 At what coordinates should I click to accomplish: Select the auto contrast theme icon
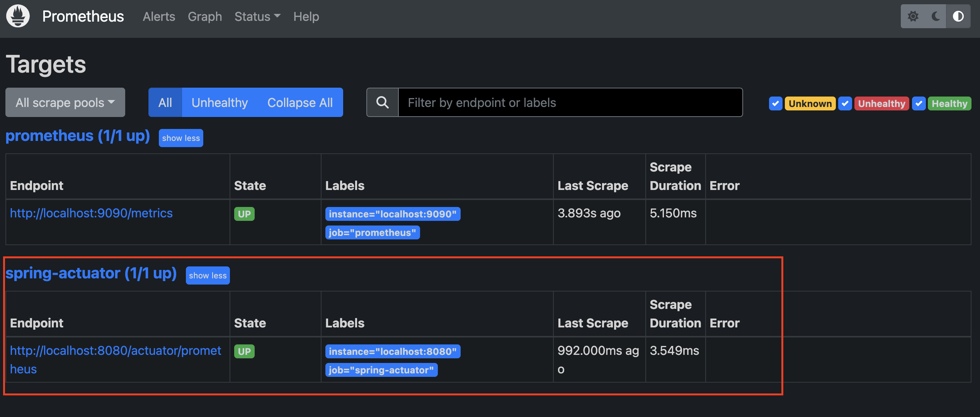pos(958,16)
